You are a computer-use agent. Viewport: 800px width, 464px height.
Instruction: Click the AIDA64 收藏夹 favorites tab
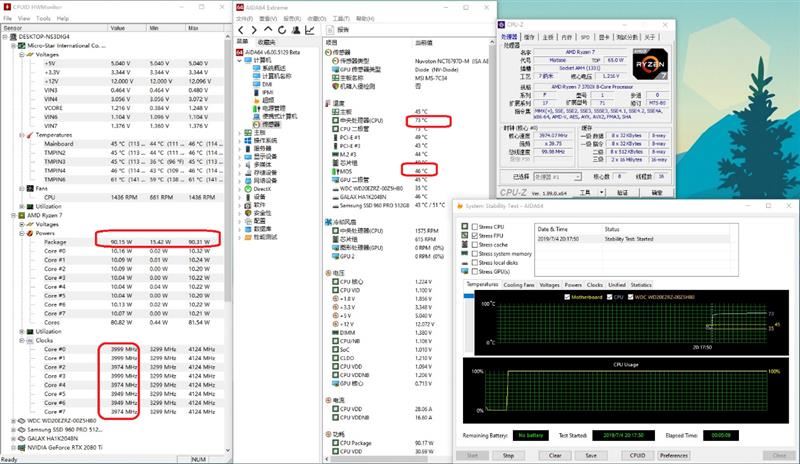tap(266, 42)
